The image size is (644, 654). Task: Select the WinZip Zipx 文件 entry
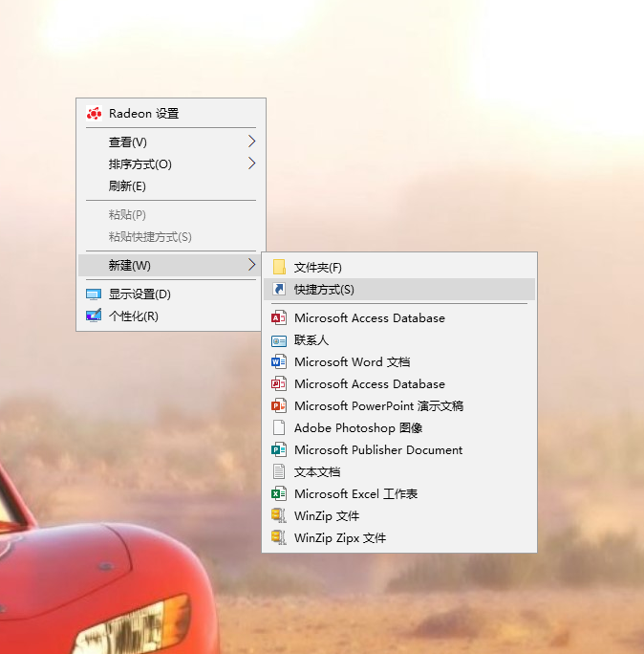click(399, 537)
